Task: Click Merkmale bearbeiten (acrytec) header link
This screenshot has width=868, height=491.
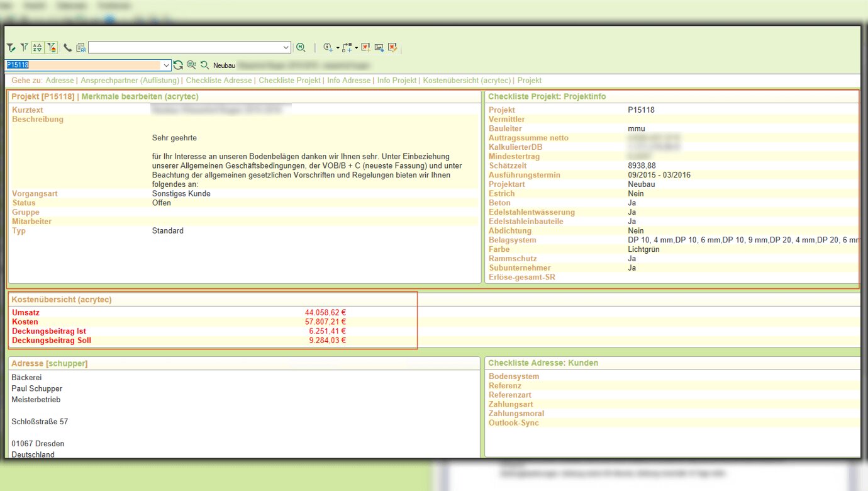Action: [140, 96]
